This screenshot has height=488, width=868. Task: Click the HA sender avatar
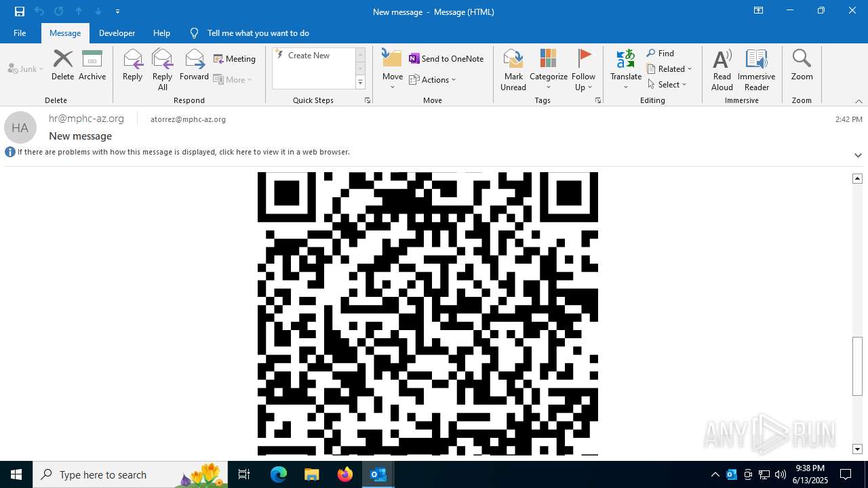pyautogui.click(x=20, y=127)
